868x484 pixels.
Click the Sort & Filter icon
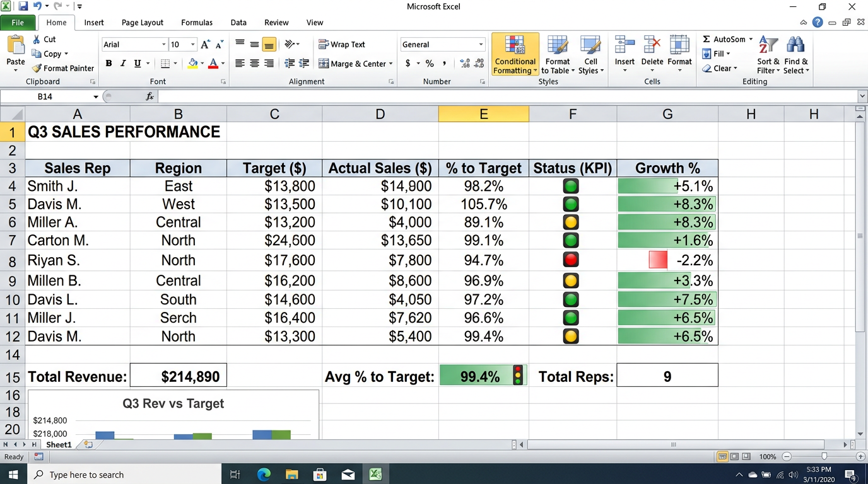pos(768,54)
